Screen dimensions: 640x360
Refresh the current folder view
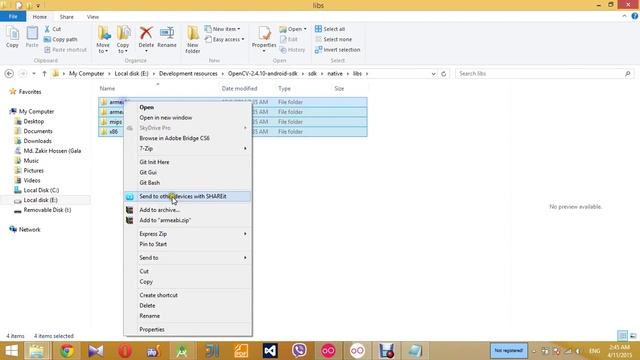pos(444,74)
